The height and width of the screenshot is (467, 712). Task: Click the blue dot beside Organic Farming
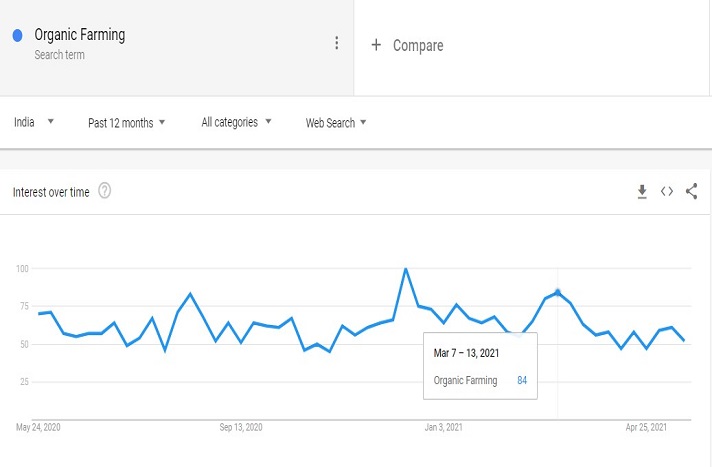pyautogui.click(x=18, y=36)
